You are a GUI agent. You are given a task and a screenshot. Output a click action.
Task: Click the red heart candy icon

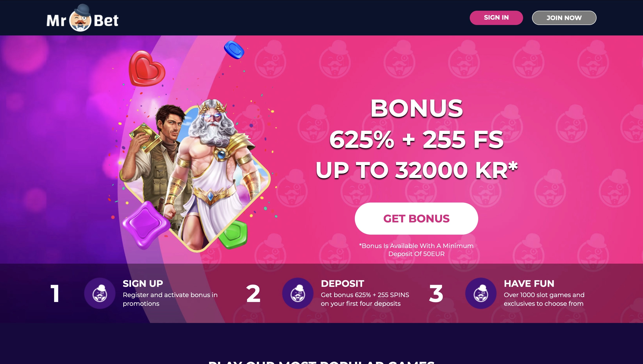146,68
